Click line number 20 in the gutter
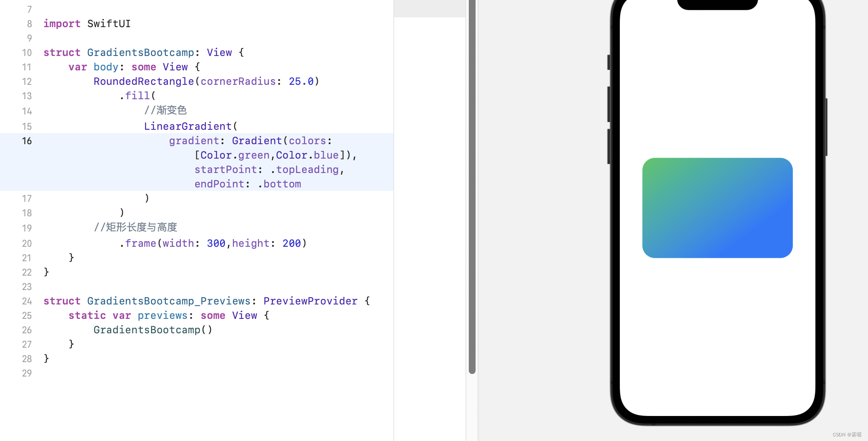Viewport: 868px width, 441px height. pyautogui.click(x=27, y=243)
